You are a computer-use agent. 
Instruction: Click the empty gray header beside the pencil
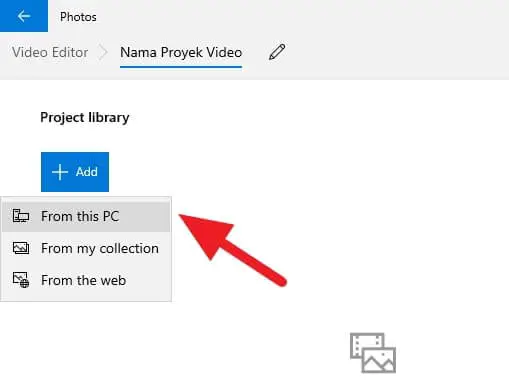click(397, 52)
